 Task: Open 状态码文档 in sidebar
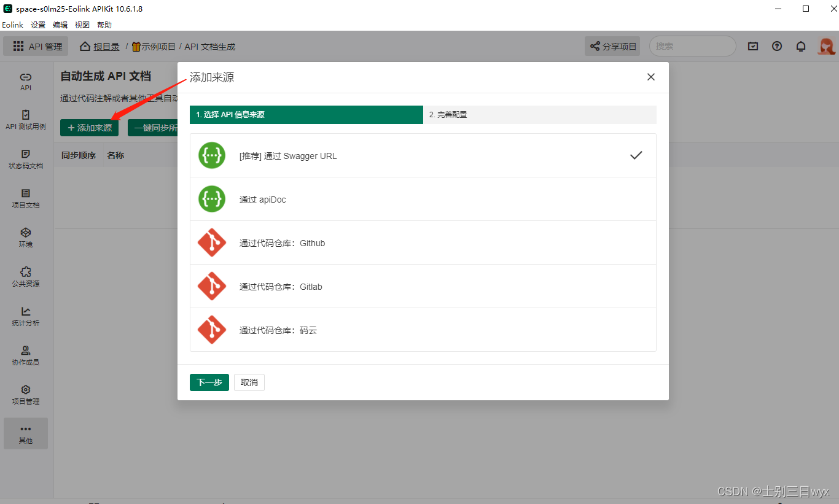26,160
